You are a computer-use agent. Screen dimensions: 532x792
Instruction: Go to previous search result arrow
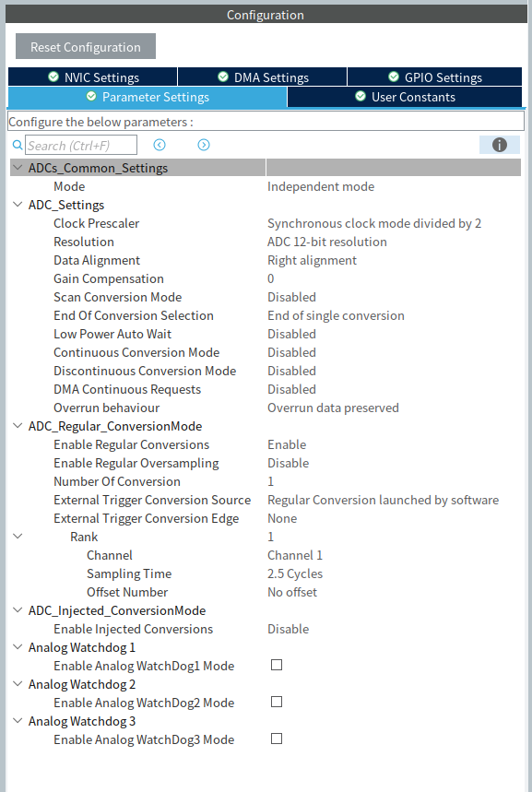[160, 145]
